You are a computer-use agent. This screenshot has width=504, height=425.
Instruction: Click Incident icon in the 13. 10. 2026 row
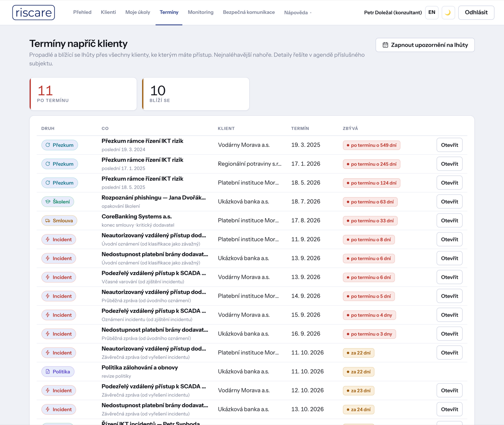pos(48,410)
